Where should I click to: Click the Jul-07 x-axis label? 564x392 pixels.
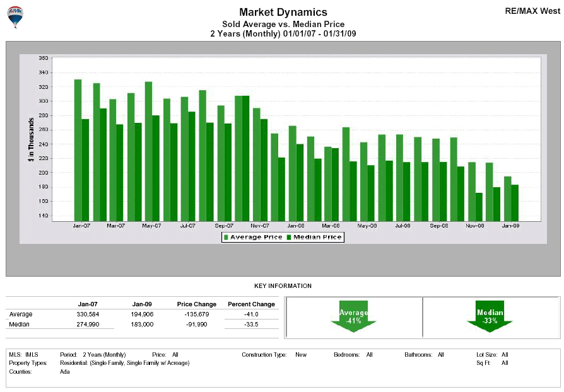(188, 226)
